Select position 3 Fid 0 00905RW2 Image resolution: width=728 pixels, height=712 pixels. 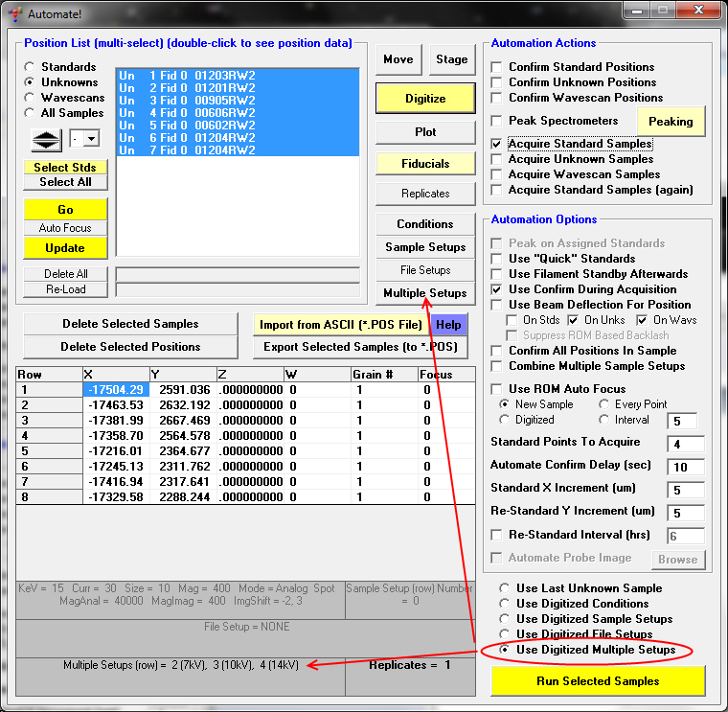pyautogui.click(x=188, y=100)
